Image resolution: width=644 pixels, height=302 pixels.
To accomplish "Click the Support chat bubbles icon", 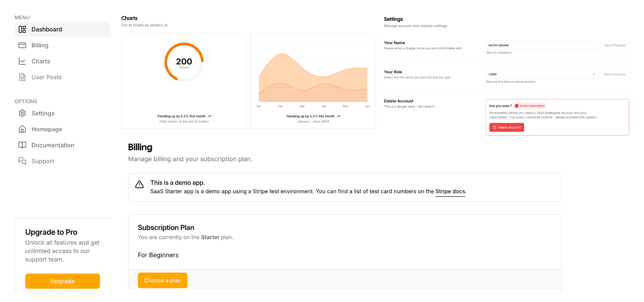I will pos(22,161).
